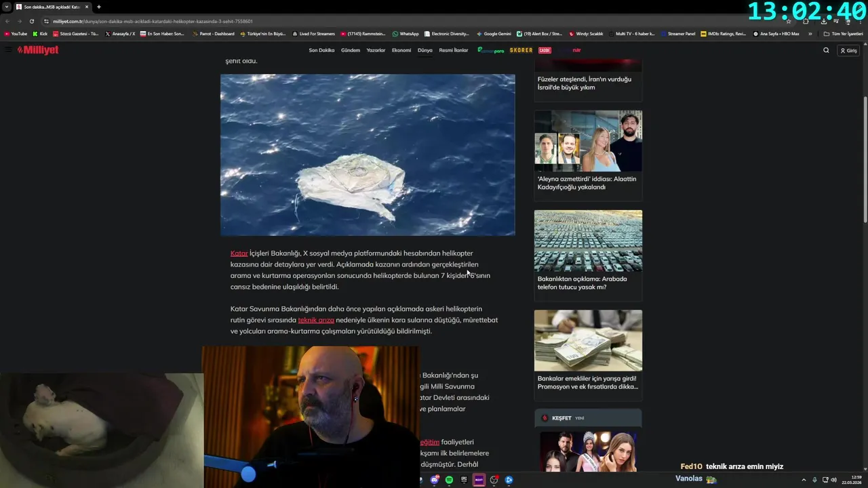
Task: Open the Skorer logo link
Action: coord(521,50)
